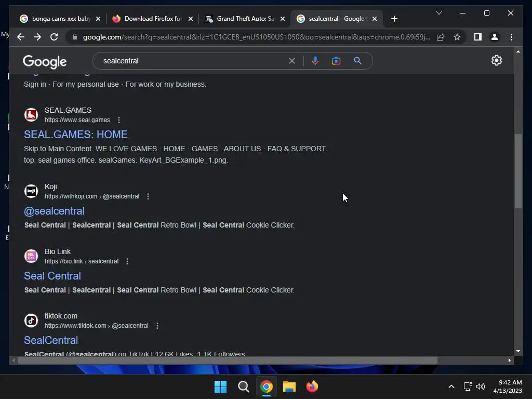
Task: Open the SealCentral TikTok result
Action: pos(51,340)
